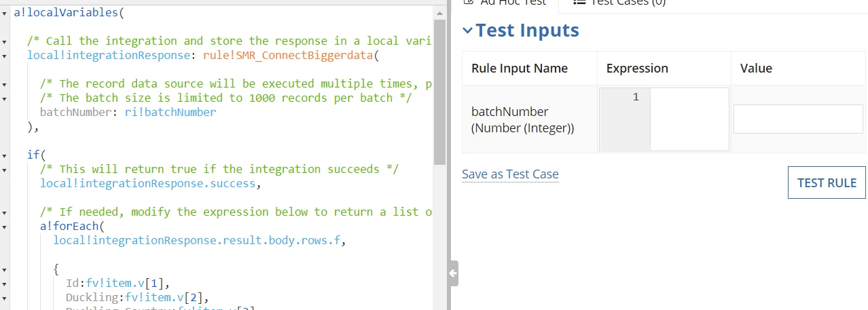Collapse fold arrow at the opening brace line
This screenshot has width=868, height=310.
[x=5, y=269]
